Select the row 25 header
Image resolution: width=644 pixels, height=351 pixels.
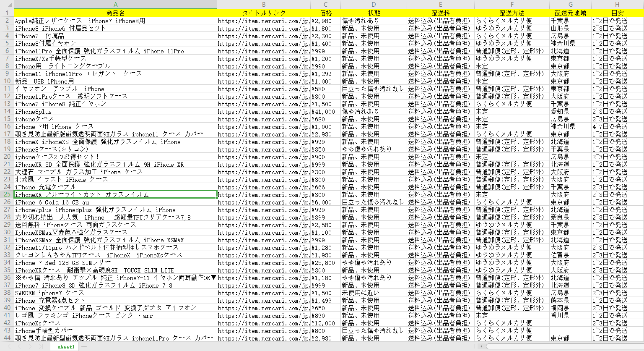tap(7, 194)
